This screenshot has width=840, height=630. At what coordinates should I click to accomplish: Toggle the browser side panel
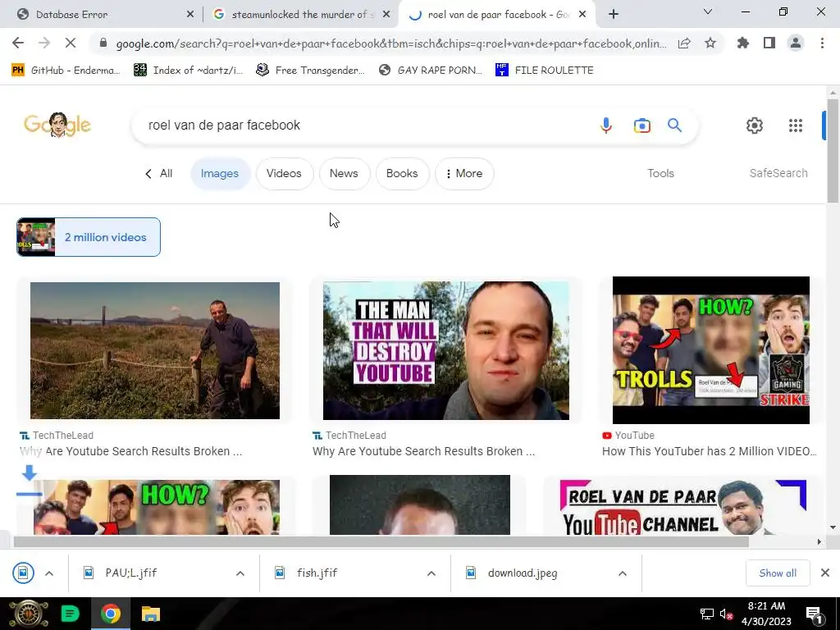(x=769, y=43)
